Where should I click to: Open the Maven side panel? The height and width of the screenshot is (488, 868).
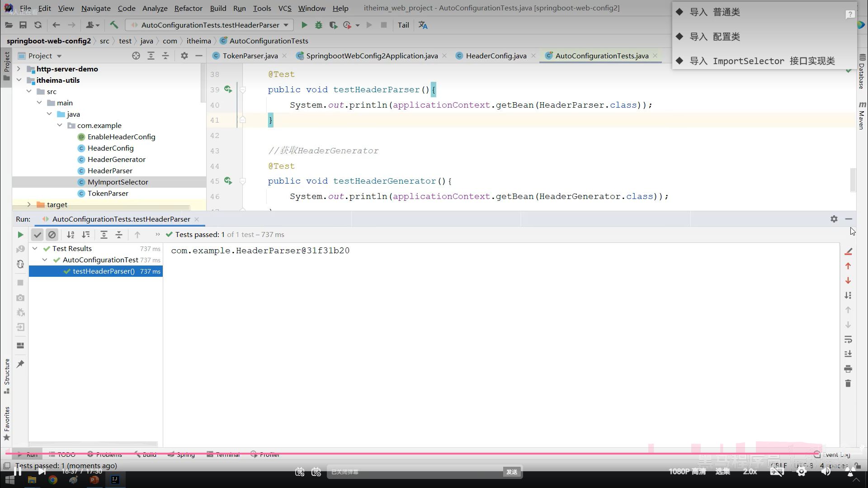(862, 116)
